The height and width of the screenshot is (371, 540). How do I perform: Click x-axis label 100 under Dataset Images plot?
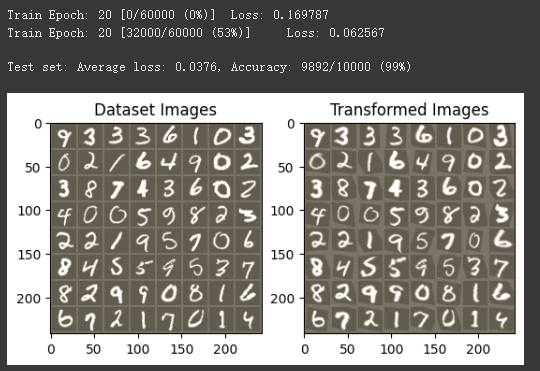(138, 349)
